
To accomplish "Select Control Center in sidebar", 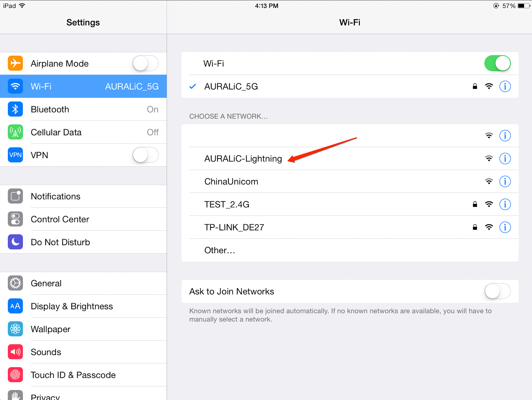I will pyautogui.click(x=83, y=219).
